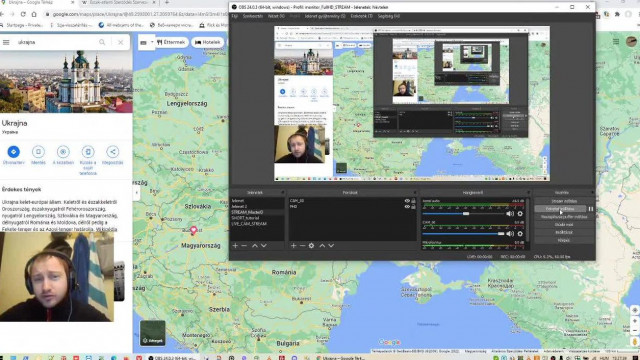This screenshot has height=360, width=640.
Task: Open source properties gear in sources panel
Action: 311,246
